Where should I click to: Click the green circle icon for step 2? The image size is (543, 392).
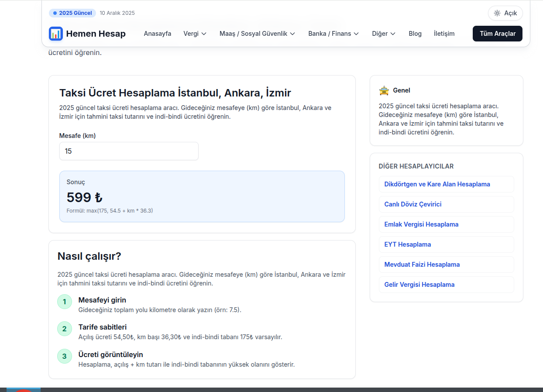[65, 329]
